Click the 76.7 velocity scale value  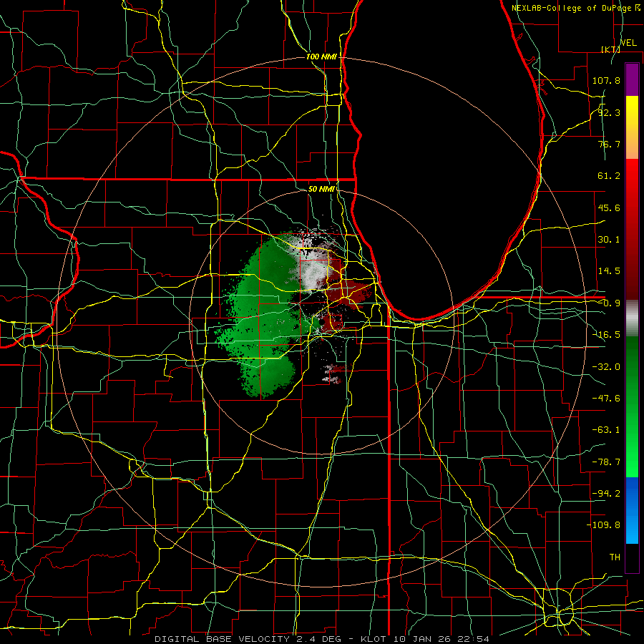(x=609, y=144)
